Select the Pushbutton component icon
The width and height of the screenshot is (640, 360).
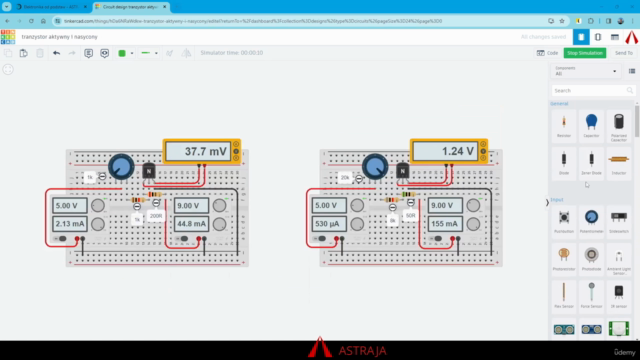point(564,220)
